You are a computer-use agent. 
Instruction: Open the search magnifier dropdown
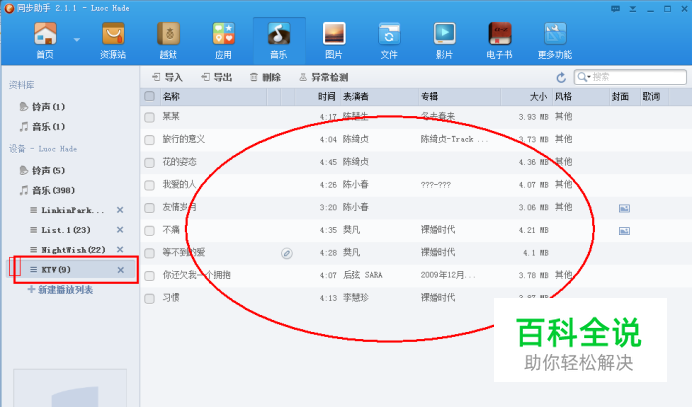583,77
